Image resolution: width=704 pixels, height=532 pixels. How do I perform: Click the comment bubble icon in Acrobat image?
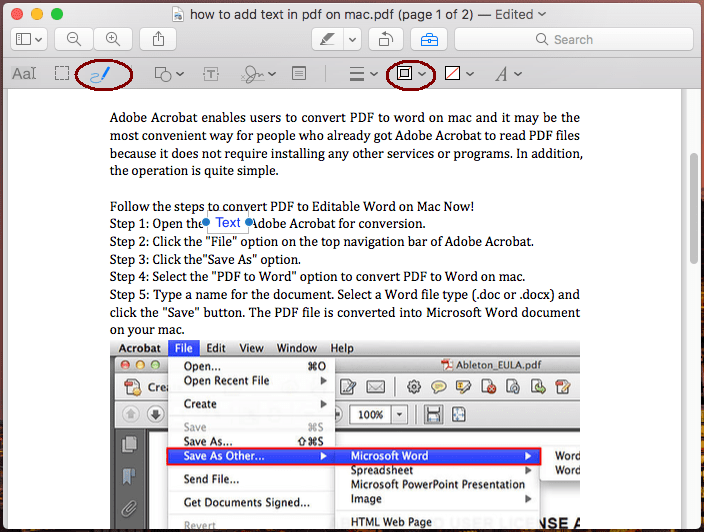[x=439, y=387]
